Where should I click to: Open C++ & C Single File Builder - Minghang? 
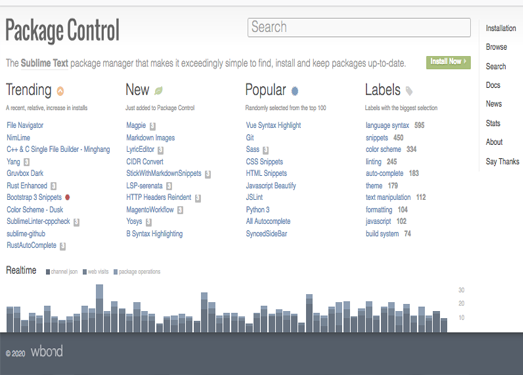tap(58, 149)
